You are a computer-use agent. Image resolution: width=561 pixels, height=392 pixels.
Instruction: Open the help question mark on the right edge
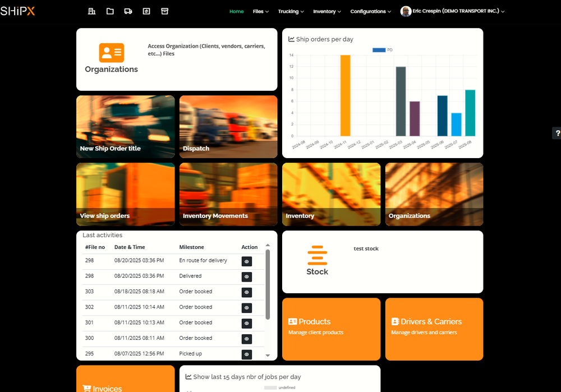coord(557,133)
